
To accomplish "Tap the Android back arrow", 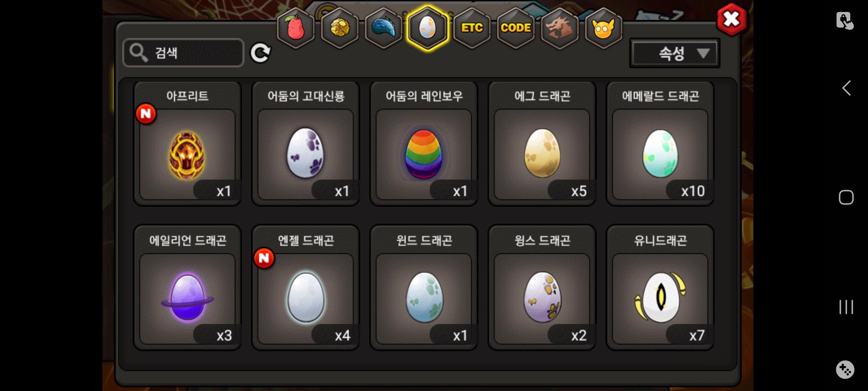I will pos(846,88).
